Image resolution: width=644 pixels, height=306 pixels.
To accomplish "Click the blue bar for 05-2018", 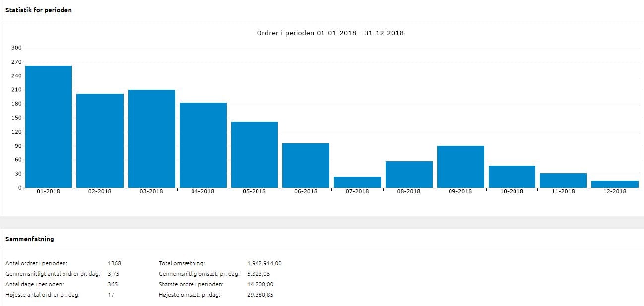I will coord(255,154).
